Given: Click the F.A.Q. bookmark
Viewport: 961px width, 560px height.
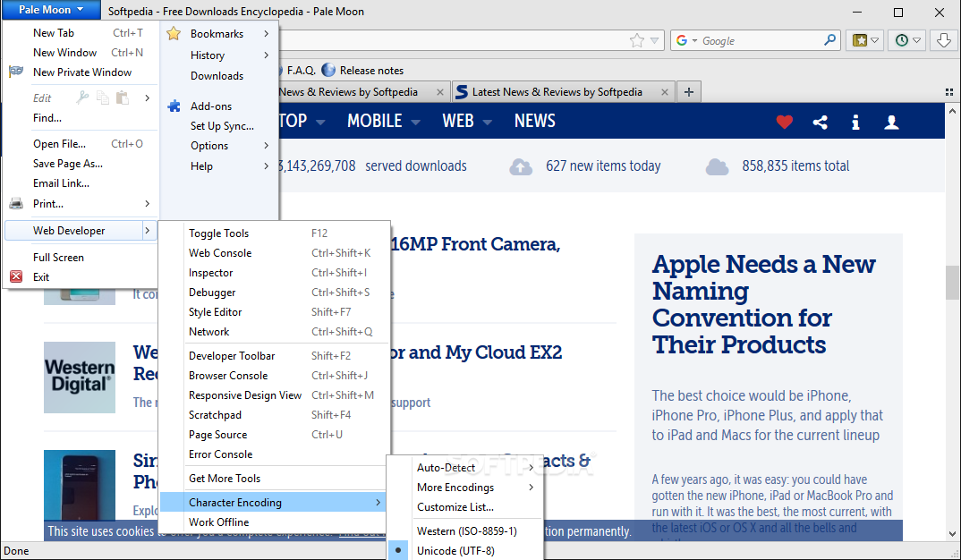Looking at the screenshot, I should click(301, 71).
